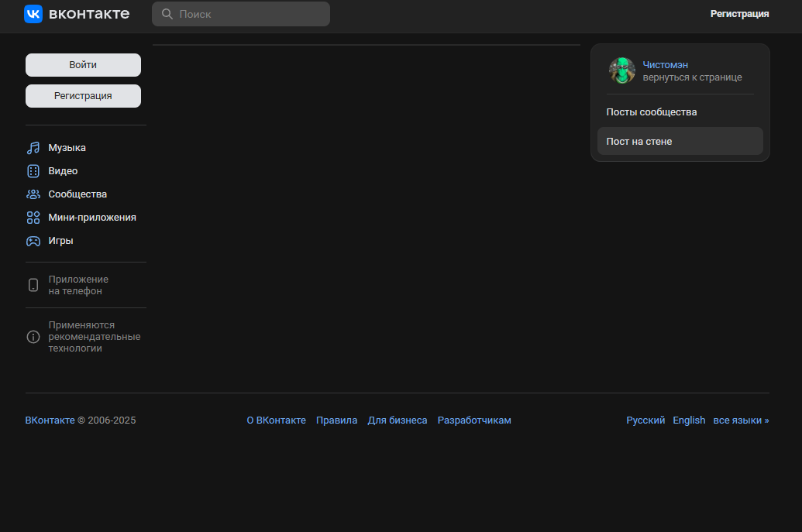Open the Мини-приложения menu label
The image size is (802, 532).
click(x=92, y=218)
